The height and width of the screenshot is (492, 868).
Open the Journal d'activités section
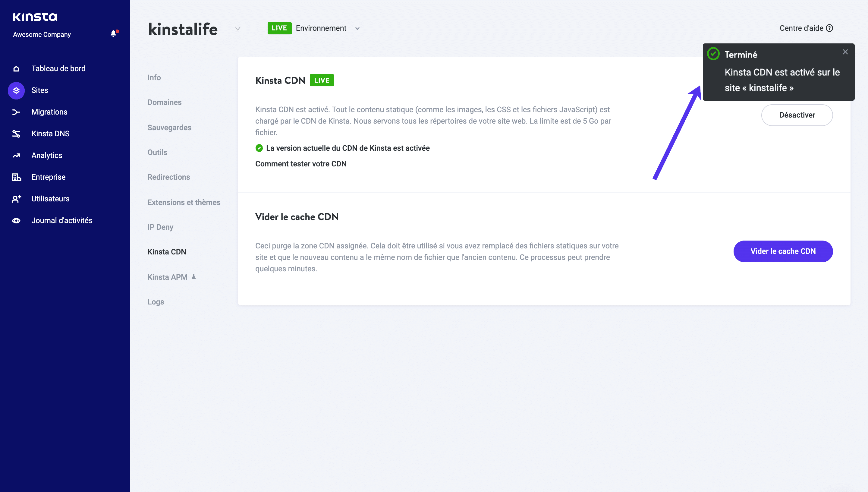point(62,221)
